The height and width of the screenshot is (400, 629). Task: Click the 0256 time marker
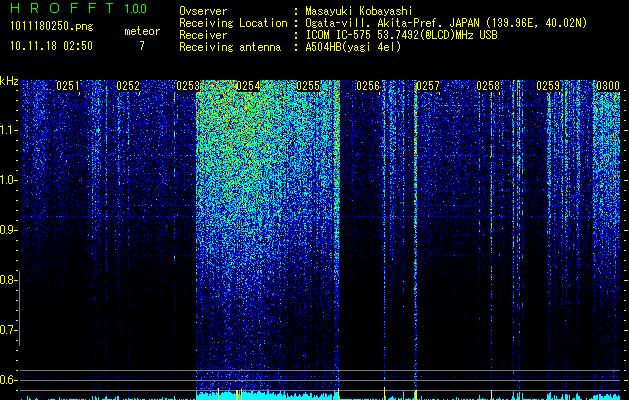point(368,86)
